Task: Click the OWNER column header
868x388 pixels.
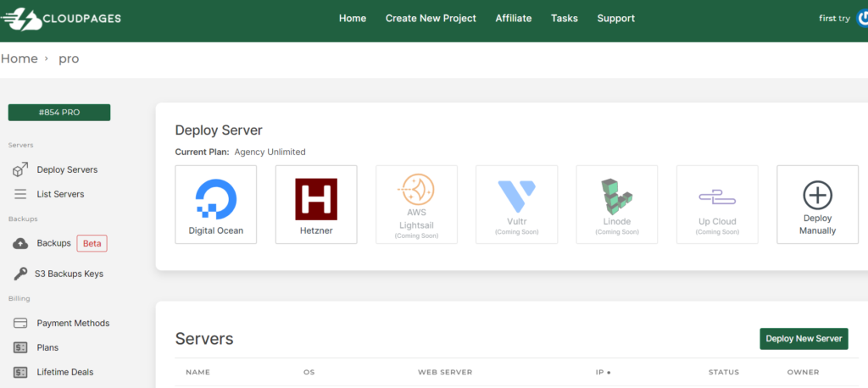Action: click(x=804, y=372)
